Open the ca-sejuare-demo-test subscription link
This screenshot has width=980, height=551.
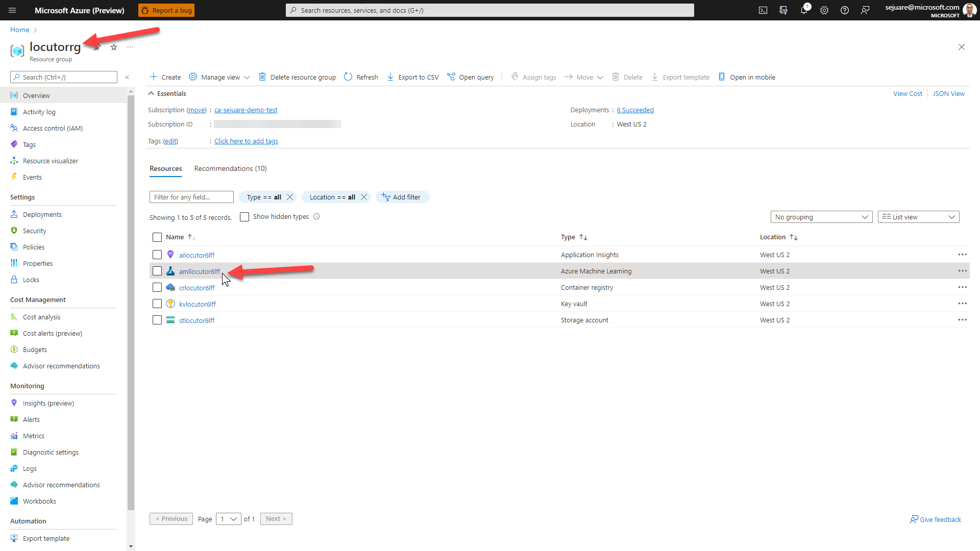click(246, 110)
